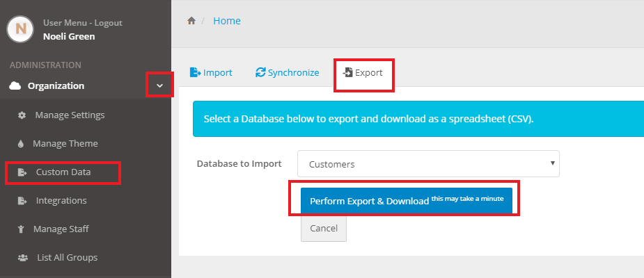Click the Database to Import label

[x=239, y=163]
